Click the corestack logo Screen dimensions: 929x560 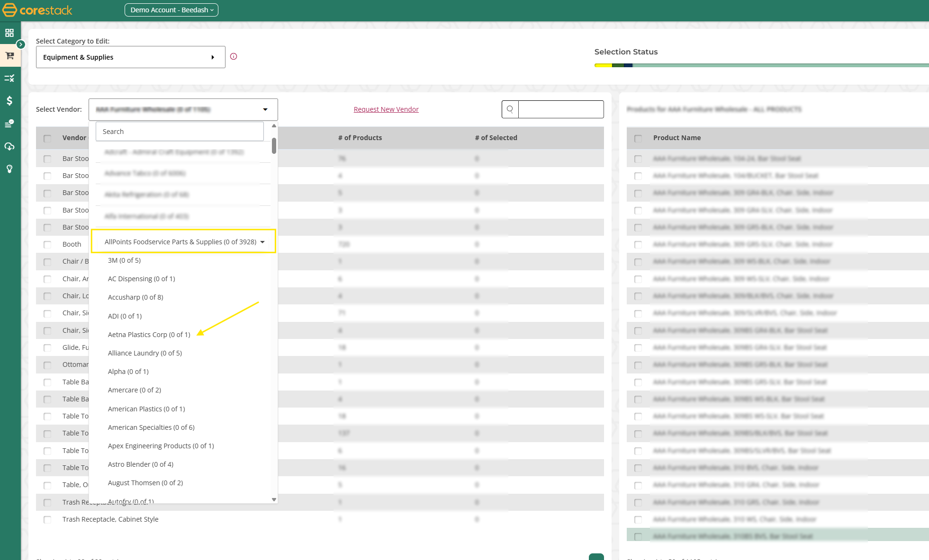point(37,10)
